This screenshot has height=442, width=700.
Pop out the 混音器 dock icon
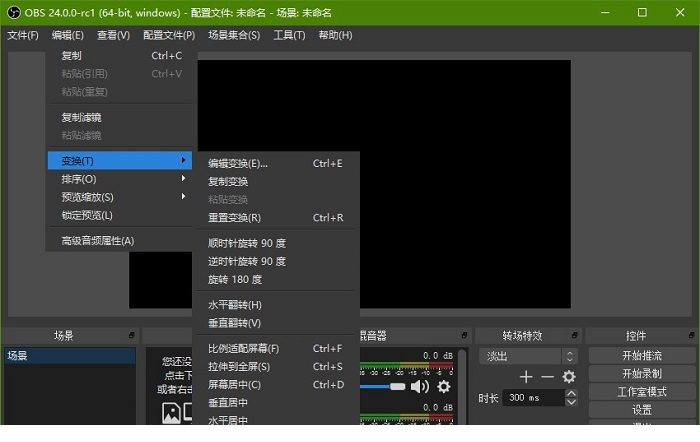[x=464, y=335]
